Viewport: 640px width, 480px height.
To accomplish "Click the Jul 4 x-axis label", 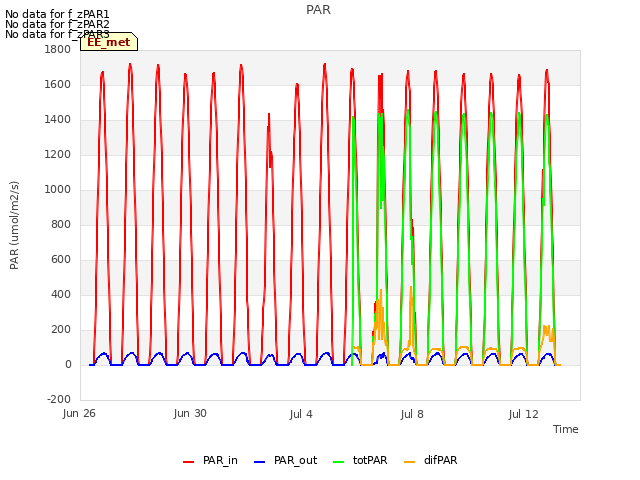I will click(301, 414).
